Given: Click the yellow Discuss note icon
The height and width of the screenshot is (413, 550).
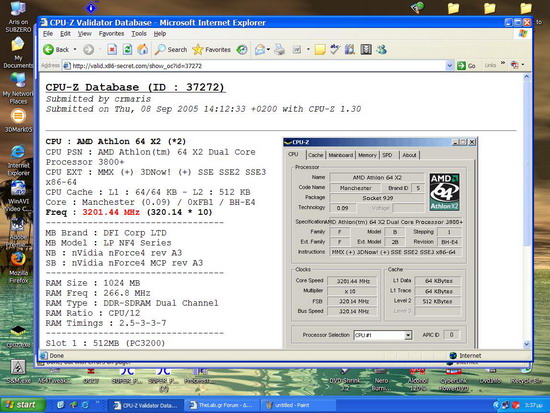Looking at the screenshot, I should tap(320, 49).
